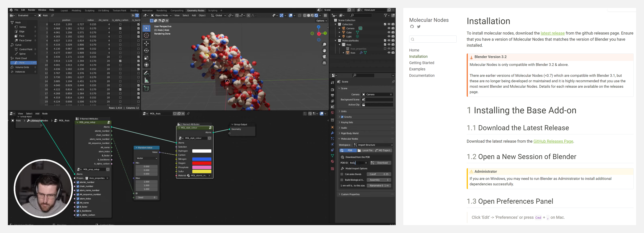Open GitHub icon under Molecular Nodes
This screenshot has height=233, width=644.
[x=412, y=27]
